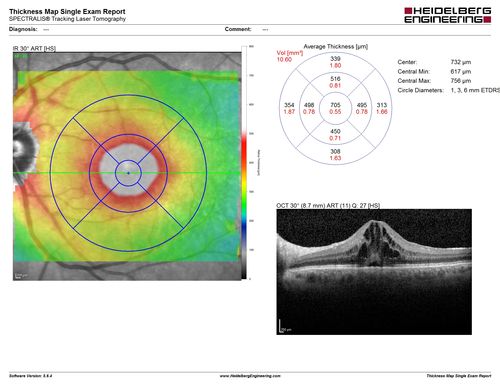Screen dimensions: 500x386
Task: Click the "Comment:" label
Action: pyautogui.click(x=238, y=29)
